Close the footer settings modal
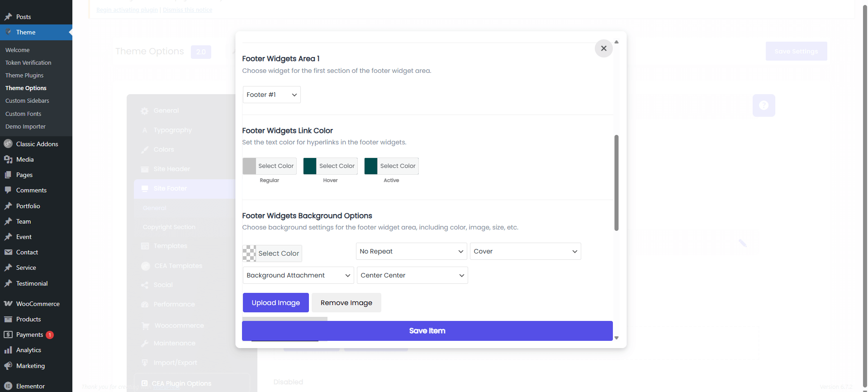Screen dimensions: 868x392 point(603,48)
